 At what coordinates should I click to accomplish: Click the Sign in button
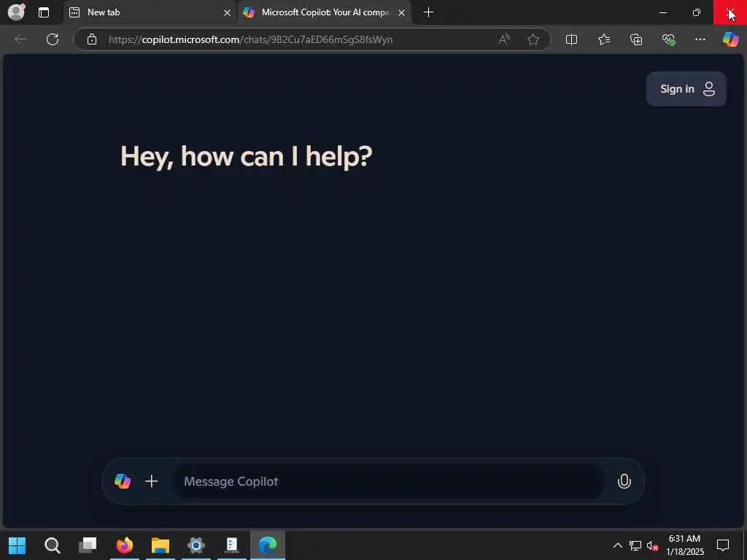[686, 89]
